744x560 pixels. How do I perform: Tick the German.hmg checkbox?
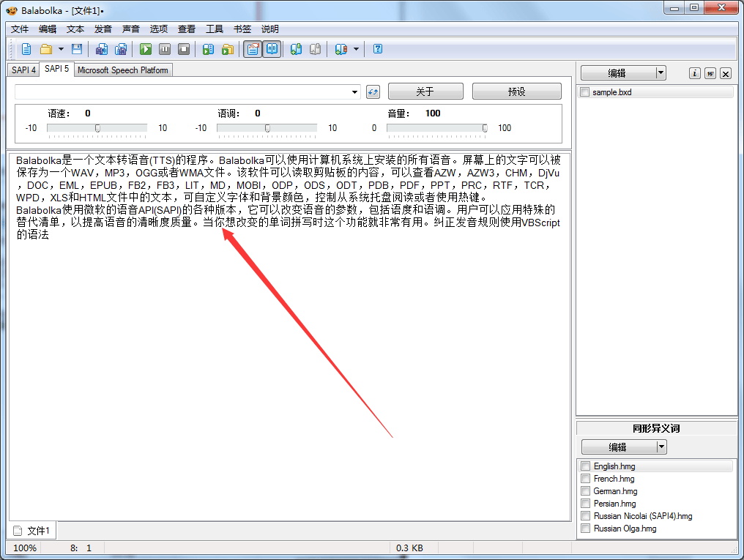click(x=585, y=491)
